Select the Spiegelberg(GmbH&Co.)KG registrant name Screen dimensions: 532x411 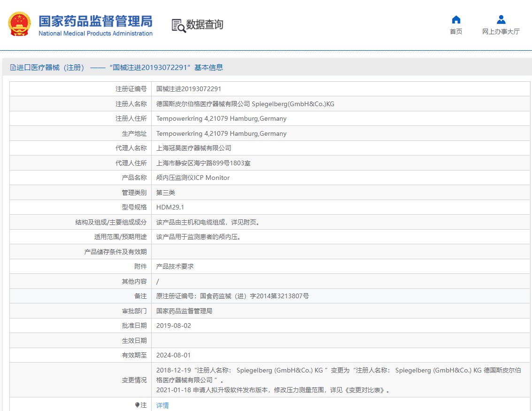point(293,104)
